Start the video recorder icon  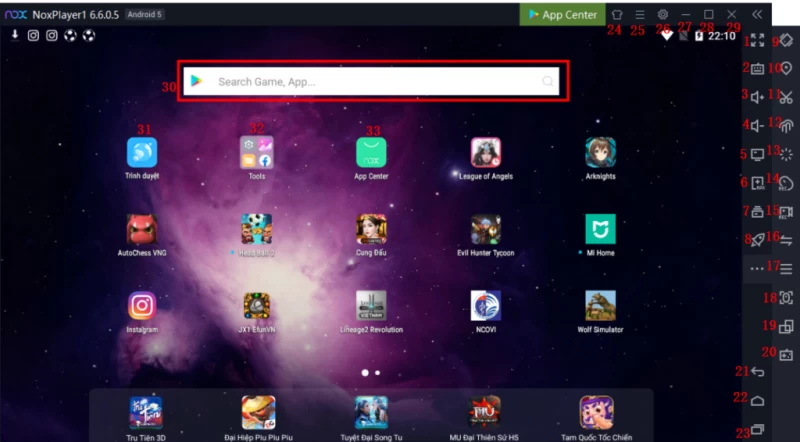pos(786,211)
